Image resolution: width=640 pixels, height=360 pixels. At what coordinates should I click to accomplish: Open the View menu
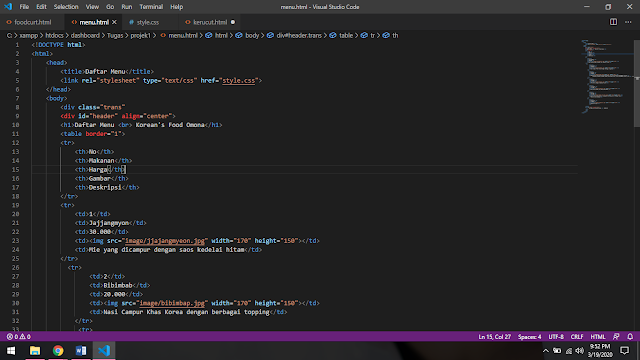click(92, 7)
